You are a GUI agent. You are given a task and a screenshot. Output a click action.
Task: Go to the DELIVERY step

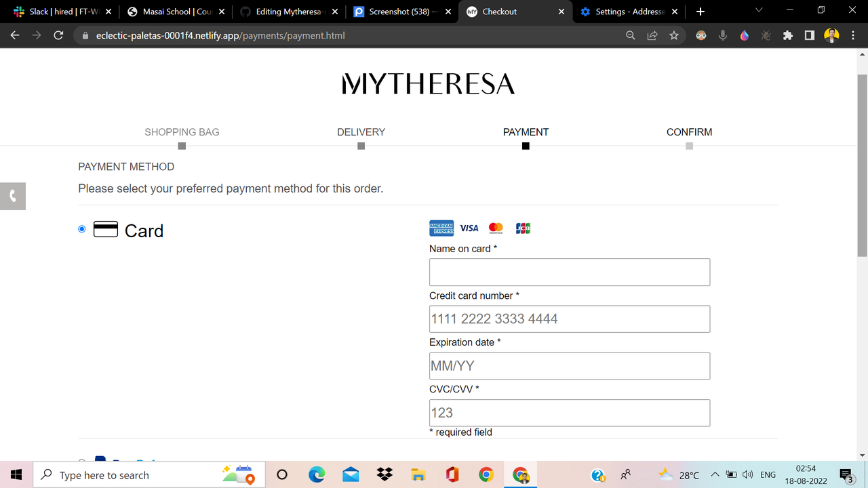pos(361,132)
